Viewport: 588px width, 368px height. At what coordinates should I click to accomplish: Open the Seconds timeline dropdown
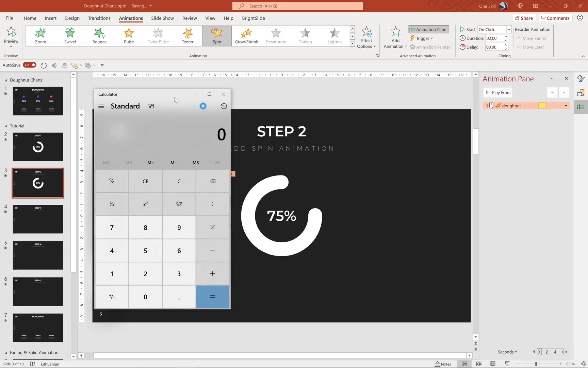507,352
